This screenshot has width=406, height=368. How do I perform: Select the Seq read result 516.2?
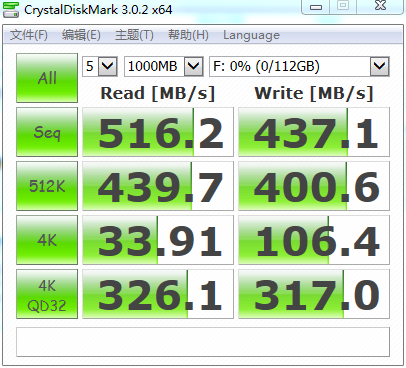pyautogui.click(x=158, y=132)
